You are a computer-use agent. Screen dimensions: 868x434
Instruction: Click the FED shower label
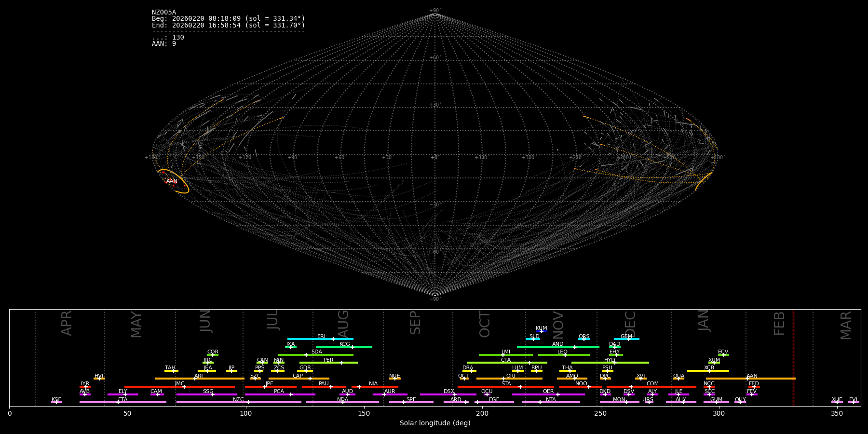tap(754, 384)
